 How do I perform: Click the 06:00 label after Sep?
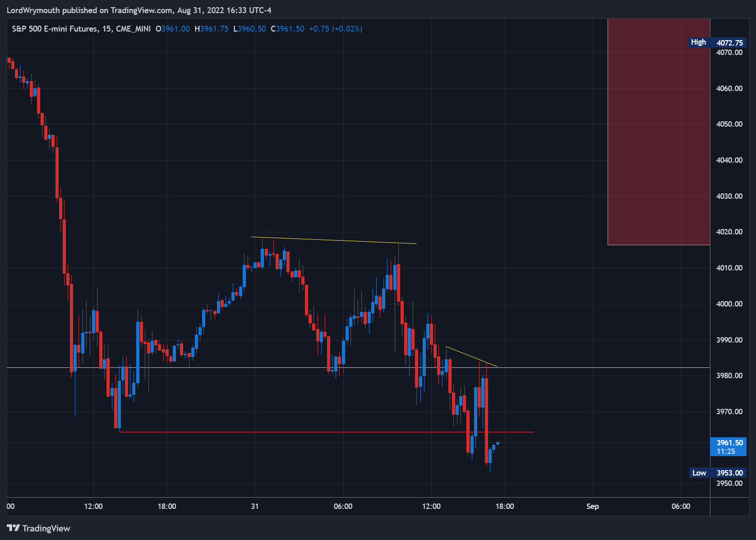click(x=681, y=506)
